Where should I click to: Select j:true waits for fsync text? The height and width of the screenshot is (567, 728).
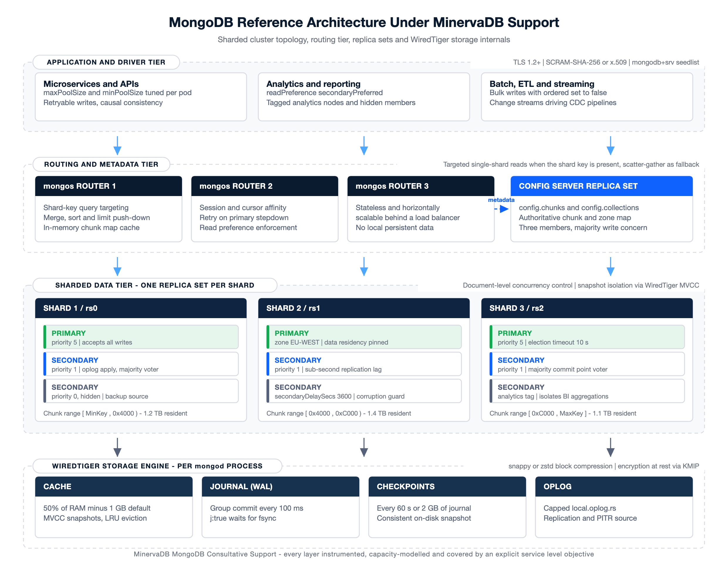(243, 518)
